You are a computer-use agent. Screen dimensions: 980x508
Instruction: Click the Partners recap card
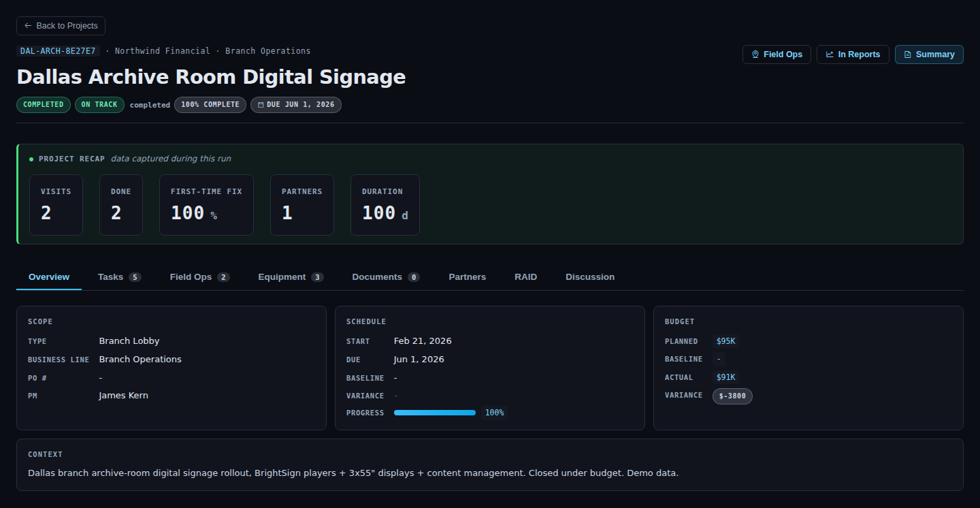click(302, 205)
